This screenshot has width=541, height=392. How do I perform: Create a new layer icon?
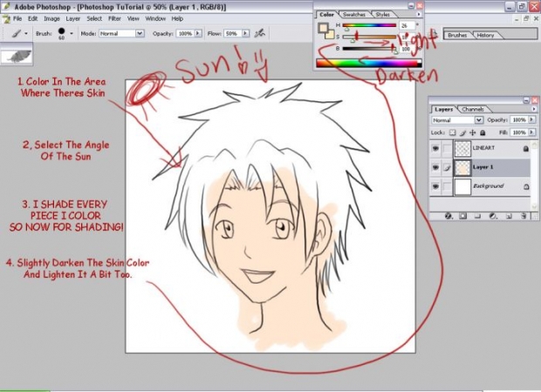click(509, 216)
